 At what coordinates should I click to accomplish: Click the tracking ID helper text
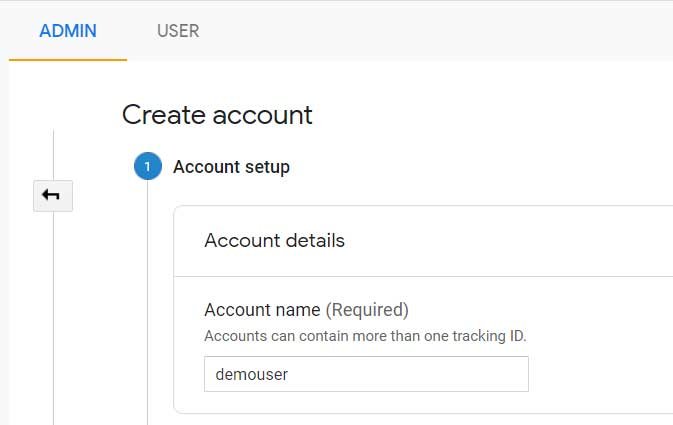(x=365, y=336)
